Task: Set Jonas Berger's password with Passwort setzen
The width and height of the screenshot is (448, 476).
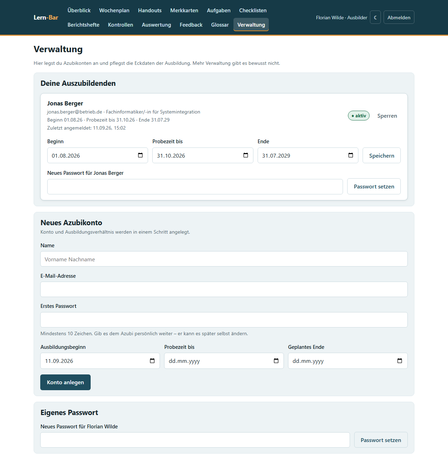Action: point(374,186)
